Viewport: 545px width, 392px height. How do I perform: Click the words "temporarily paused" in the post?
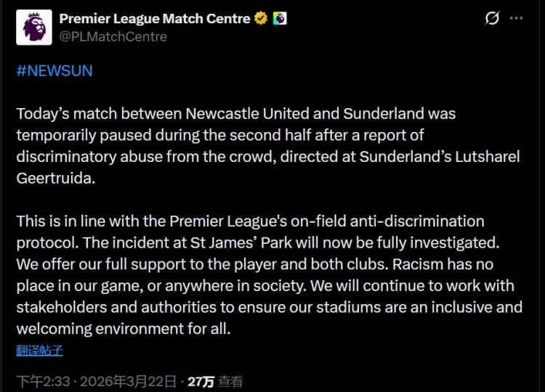pyautogui.click(x=73, y=135)
